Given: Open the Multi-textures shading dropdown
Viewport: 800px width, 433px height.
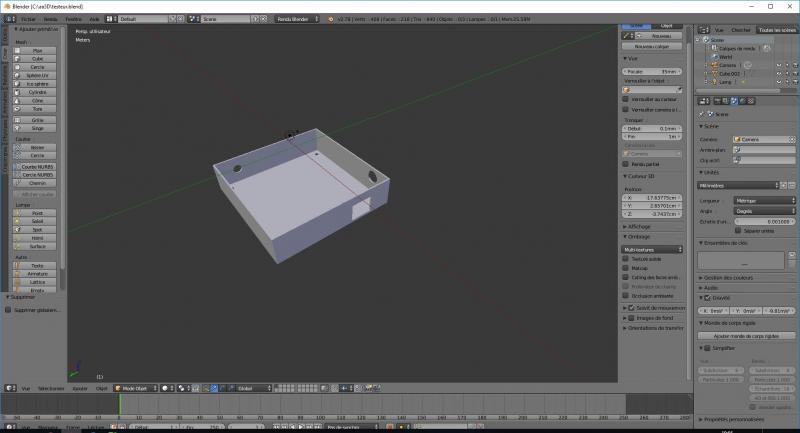Looking at the screenshot, I should coord(652,249).
